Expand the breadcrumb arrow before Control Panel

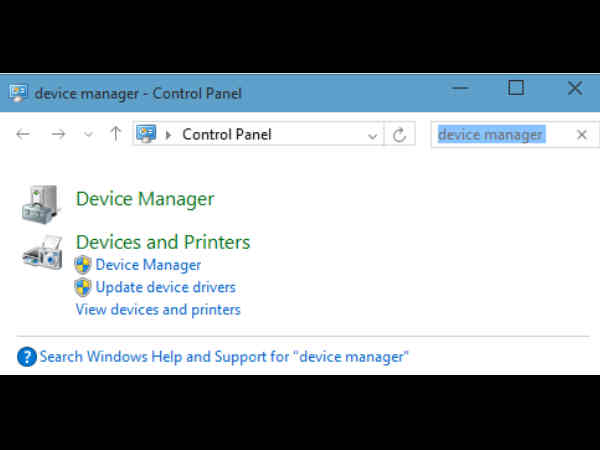pyautogui.click(x=168, y=135)
